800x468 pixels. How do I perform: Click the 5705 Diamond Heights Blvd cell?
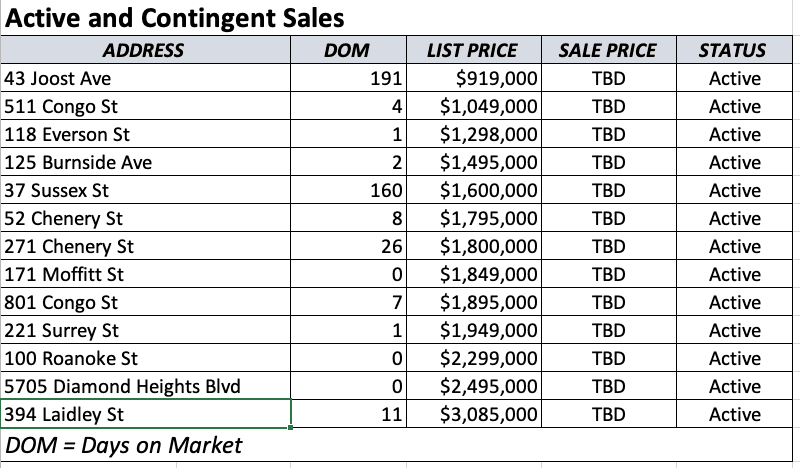146,386
